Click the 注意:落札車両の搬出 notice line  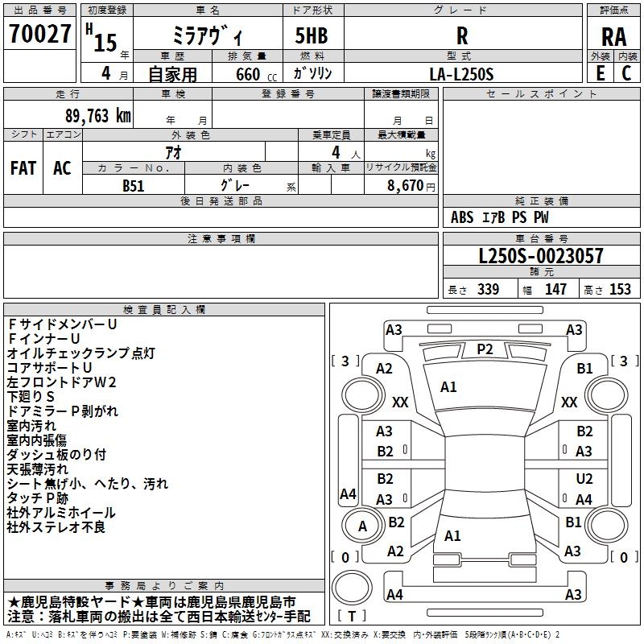159,617
